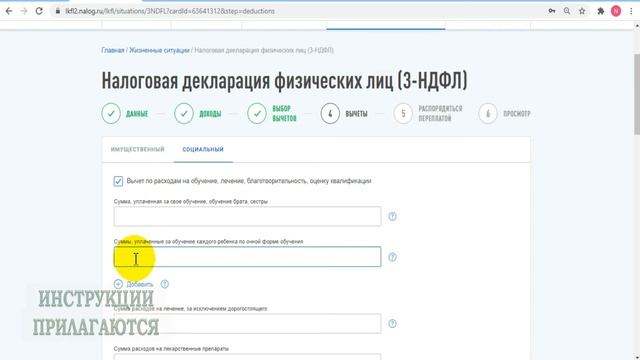Click the Выбор вычетов step label
The width and height of the screenshot is (640, 360).
[x=284, y=113]
